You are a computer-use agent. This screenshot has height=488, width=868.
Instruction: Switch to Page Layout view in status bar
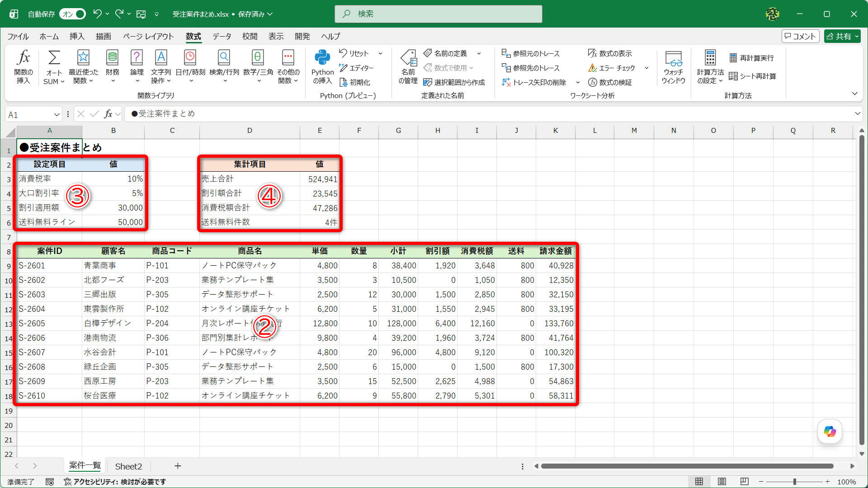click(722, 482)
